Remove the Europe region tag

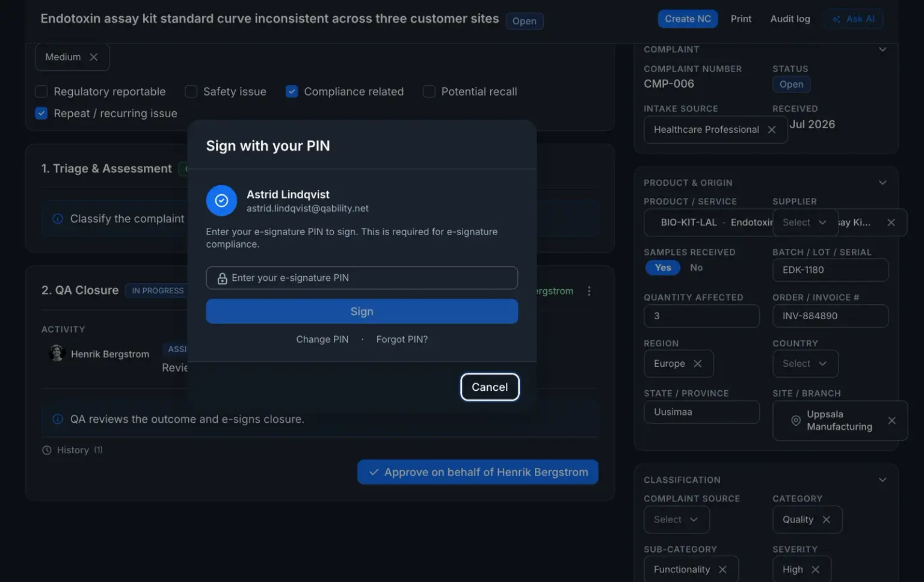[698, 364]
